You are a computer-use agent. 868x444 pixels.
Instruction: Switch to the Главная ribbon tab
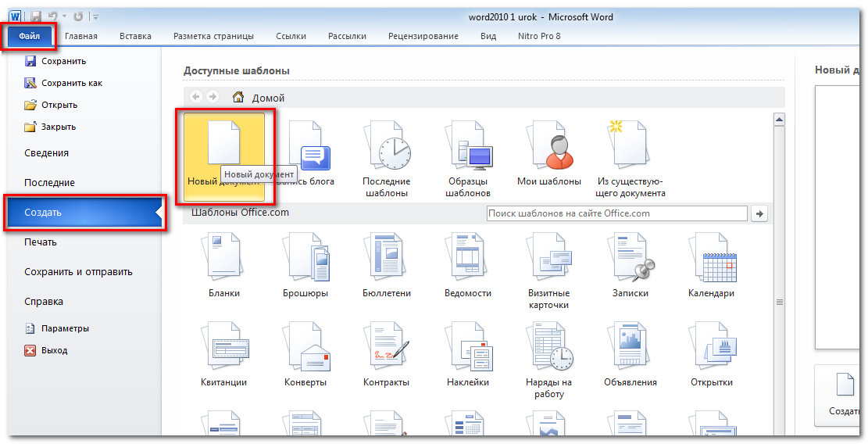coord(80,36)
